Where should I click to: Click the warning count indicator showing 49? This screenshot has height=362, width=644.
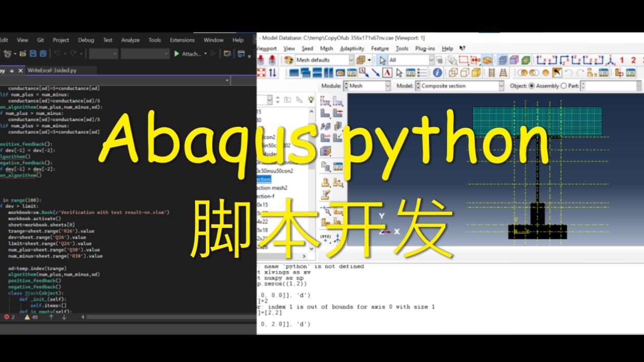point(31,317)
